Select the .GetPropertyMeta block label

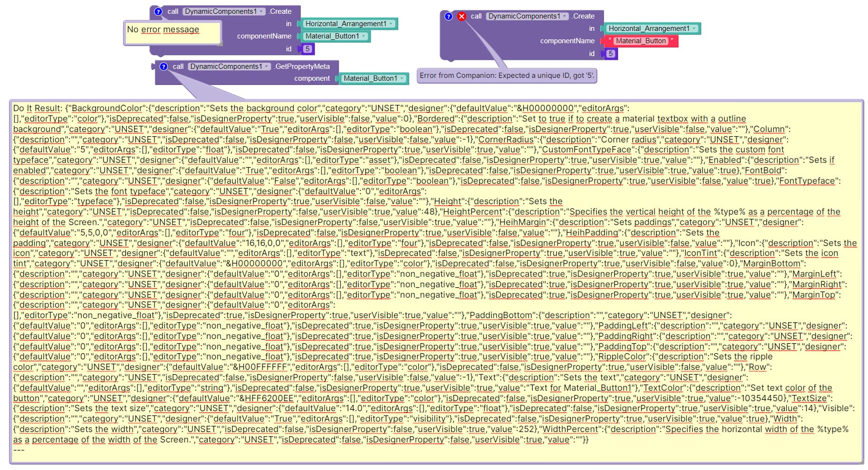coord(301,66)
